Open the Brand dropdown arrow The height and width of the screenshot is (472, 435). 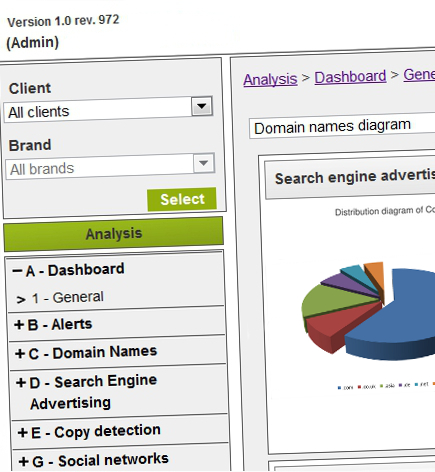203,163
